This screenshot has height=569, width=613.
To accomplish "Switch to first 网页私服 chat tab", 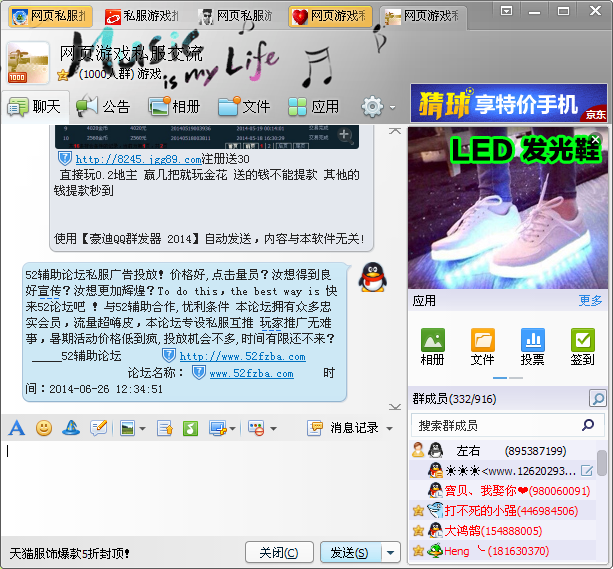I will click(50, 16).
